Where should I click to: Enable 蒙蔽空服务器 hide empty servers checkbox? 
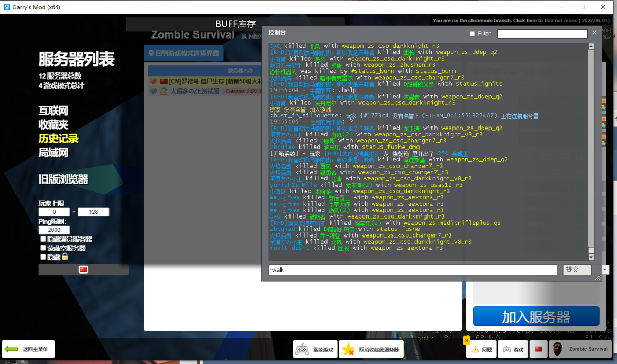click(x=43, y=248)
